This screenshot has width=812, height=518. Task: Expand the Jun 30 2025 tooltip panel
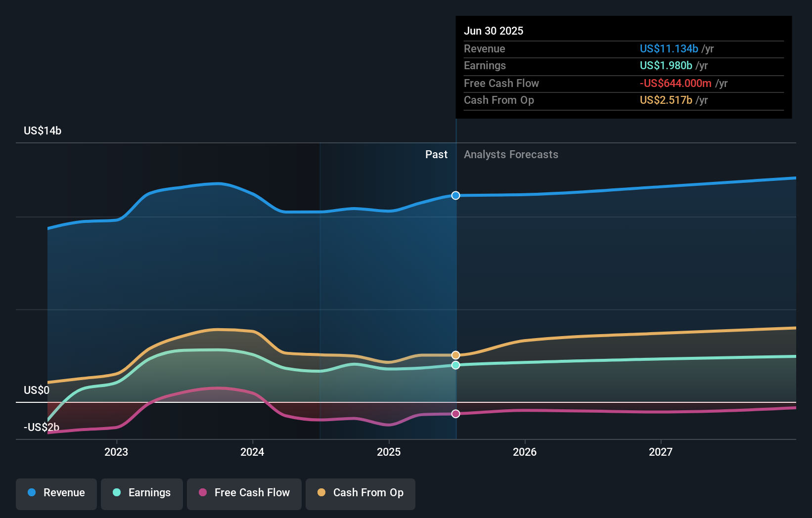494,31
